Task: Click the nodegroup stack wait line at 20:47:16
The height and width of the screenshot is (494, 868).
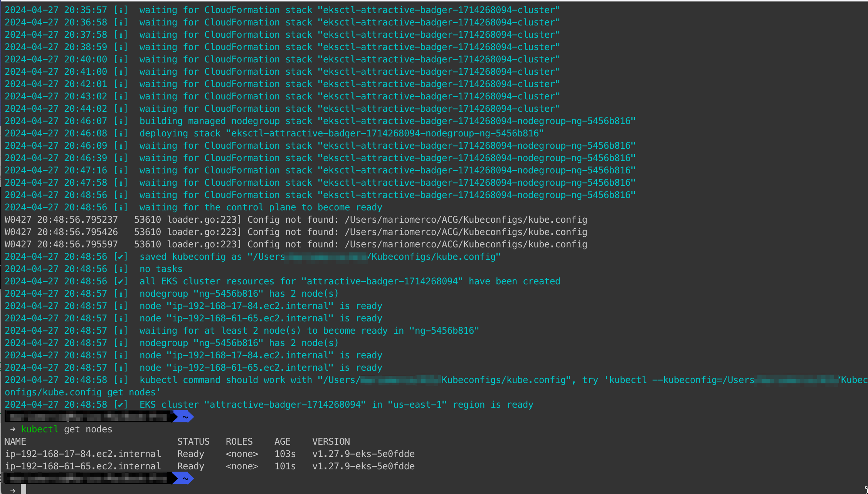Action: coord(320,170)
